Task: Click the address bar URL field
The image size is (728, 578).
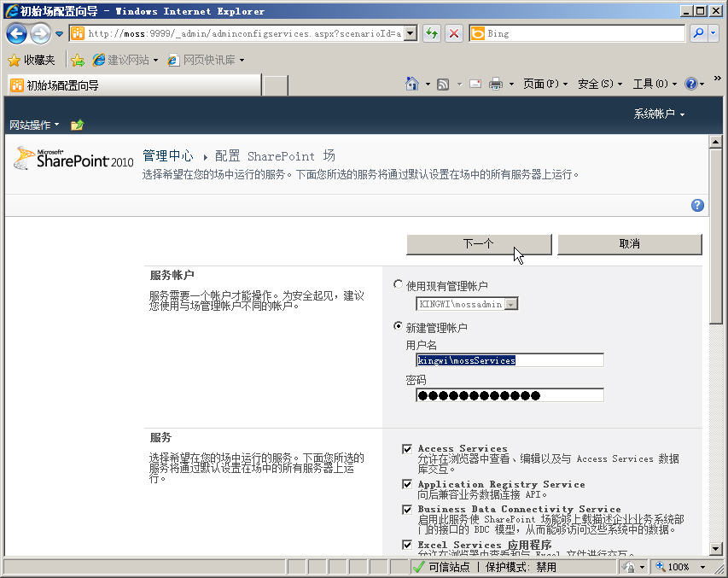Action: click(x=236, y=33)
